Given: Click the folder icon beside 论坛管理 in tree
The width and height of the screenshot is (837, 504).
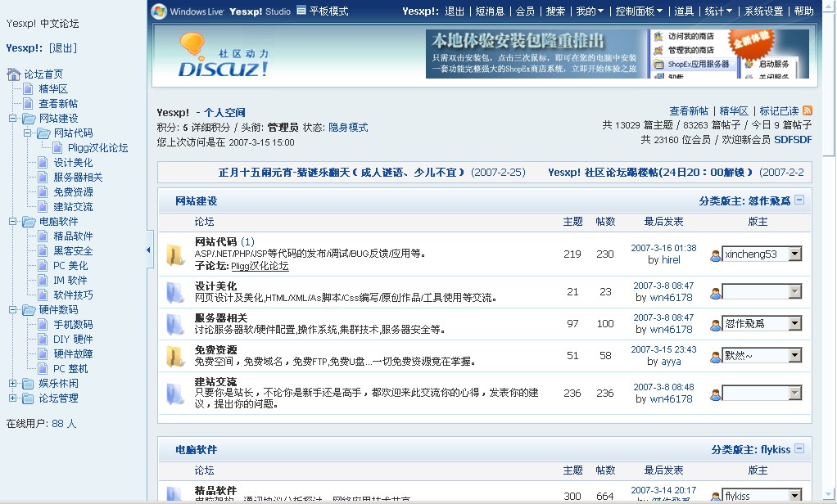Looking at the screenshot, I should point(29,398).
